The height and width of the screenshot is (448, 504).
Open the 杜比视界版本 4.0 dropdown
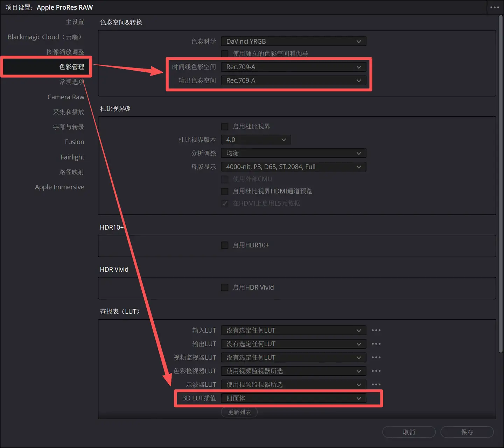coord(256,140)
